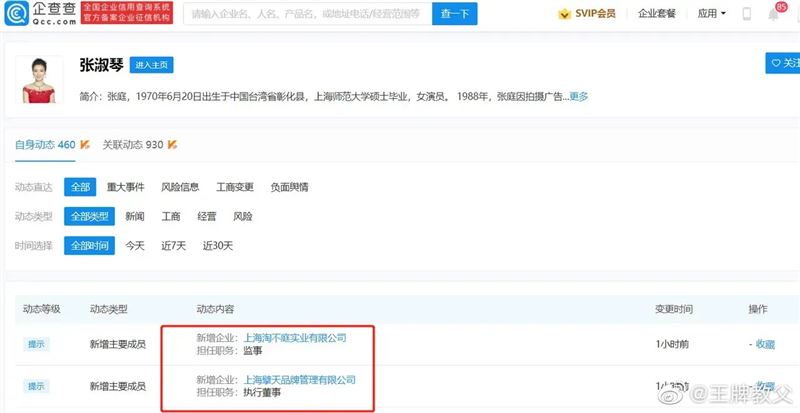Click the red 全国企业信用查询系统 banner
800x413 pixels.
[x=127, y=13]
